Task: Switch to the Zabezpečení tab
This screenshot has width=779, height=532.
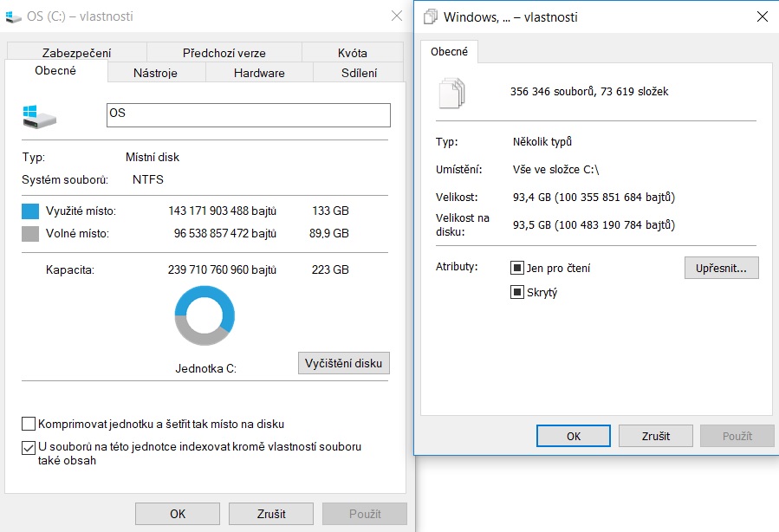Action: 76,53
